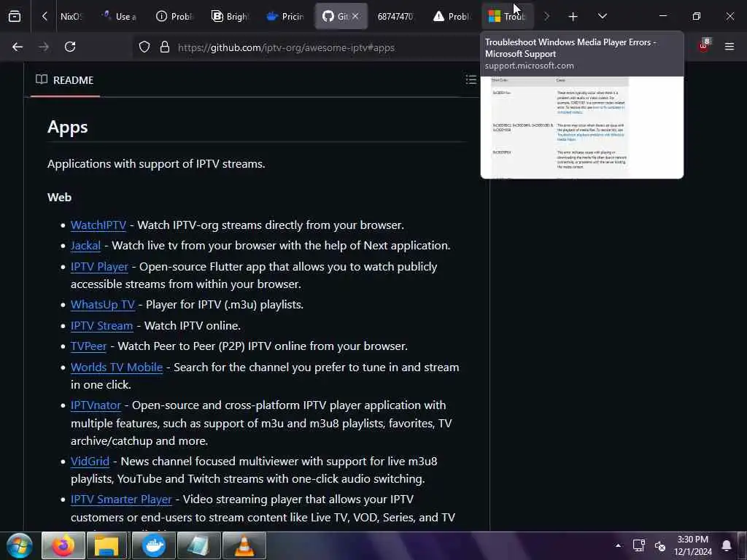
Task: Switch to the 68747470 tab
Action: click(395, 16)
